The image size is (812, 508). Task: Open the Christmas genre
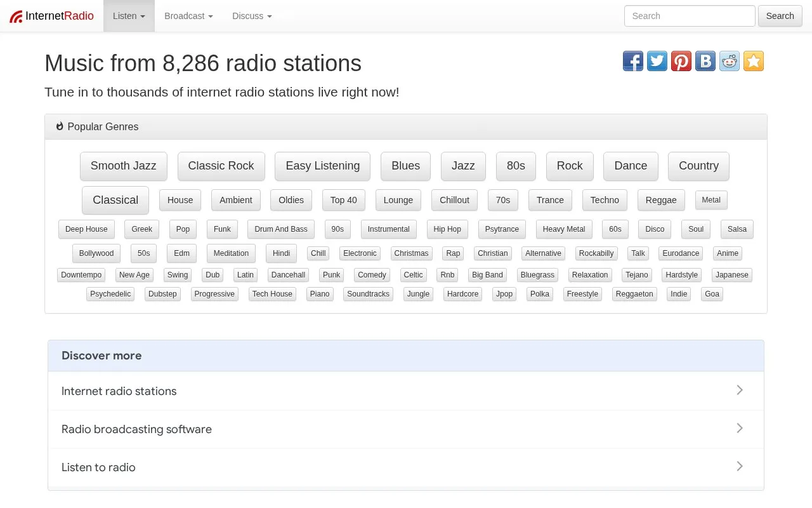(x=411, y=253)
